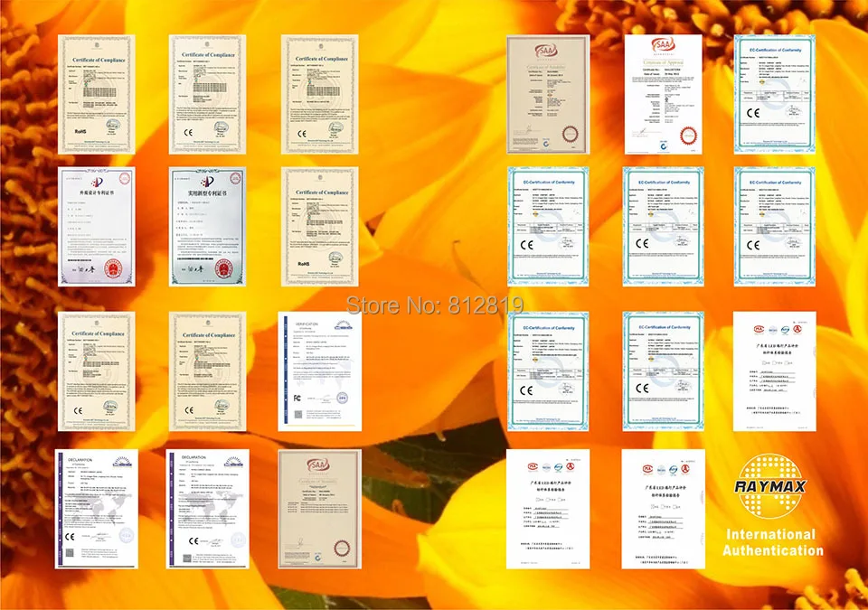Open the 外观设计专利证书 design patent certificate
Viewport: 868px width, 610px height.
tap(97, 227)
